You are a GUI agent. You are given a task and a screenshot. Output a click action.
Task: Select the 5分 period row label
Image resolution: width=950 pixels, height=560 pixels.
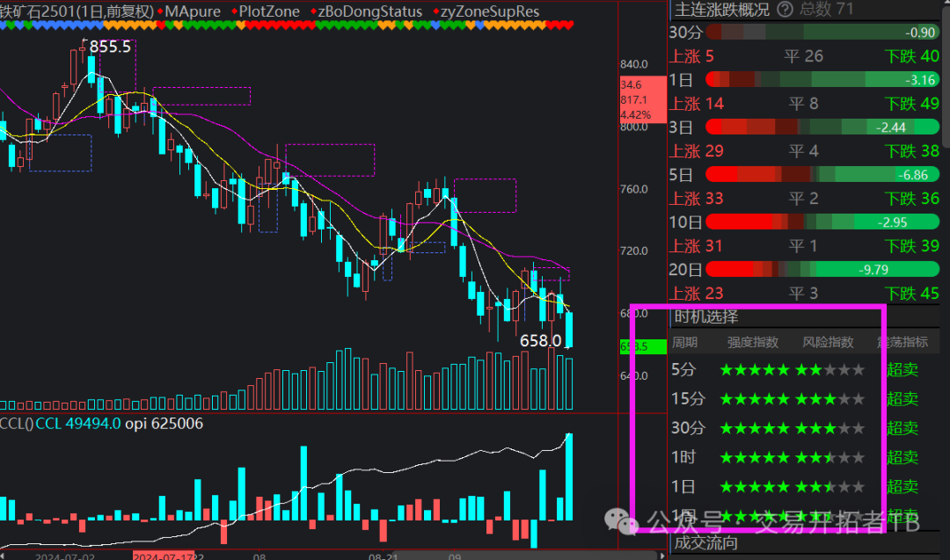684,369
